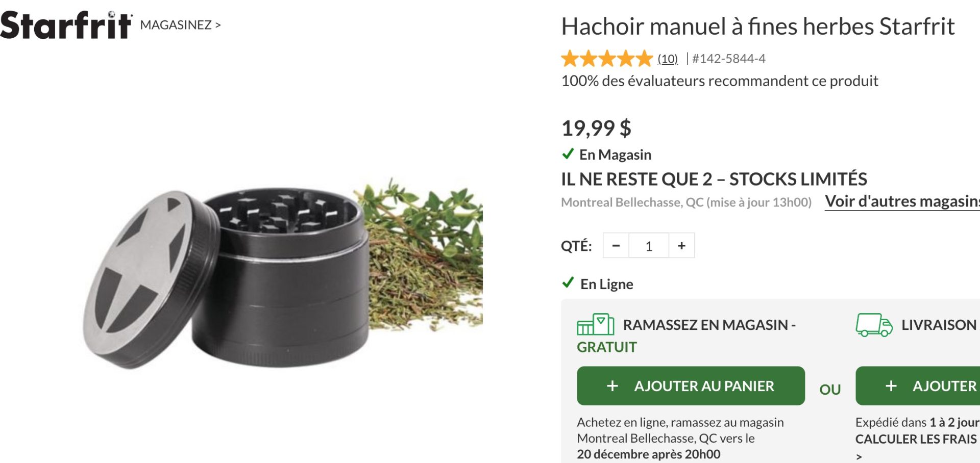Select the LIVRAISON option heading
Viewport: 980px width, 463px height.
pyautogui.click(x=939, y=325)
